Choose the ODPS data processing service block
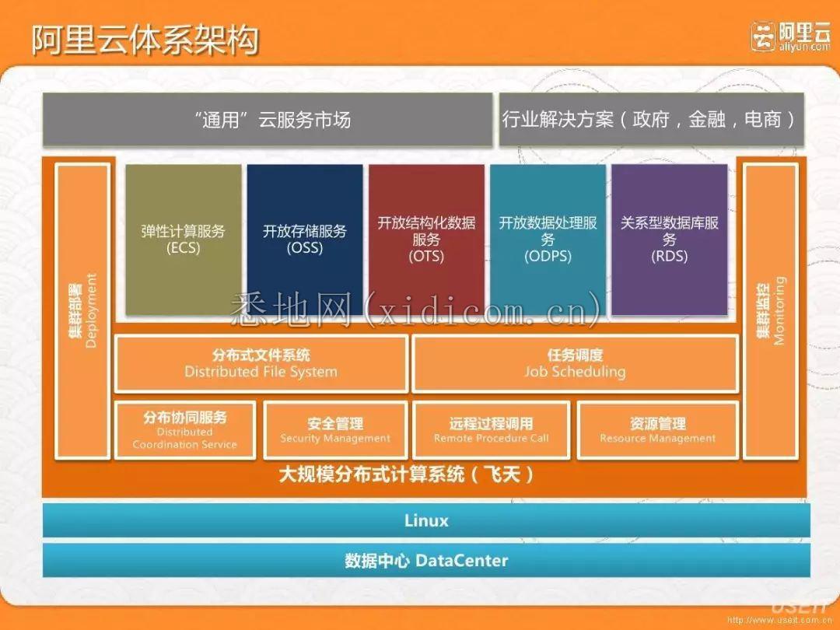Screen dimensions: 840x630 (548, 240)
